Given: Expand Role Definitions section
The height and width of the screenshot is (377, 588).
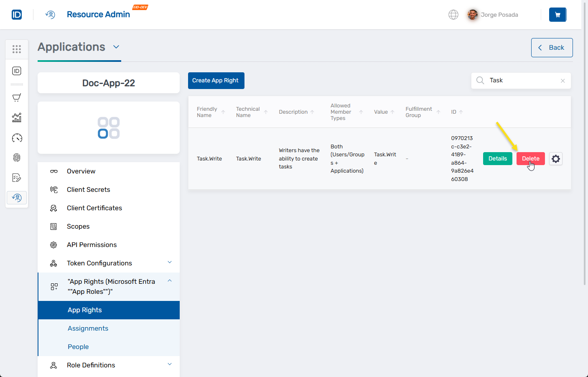Looking at the screenshot, I should pyautogui.click(x=170, y=364).
